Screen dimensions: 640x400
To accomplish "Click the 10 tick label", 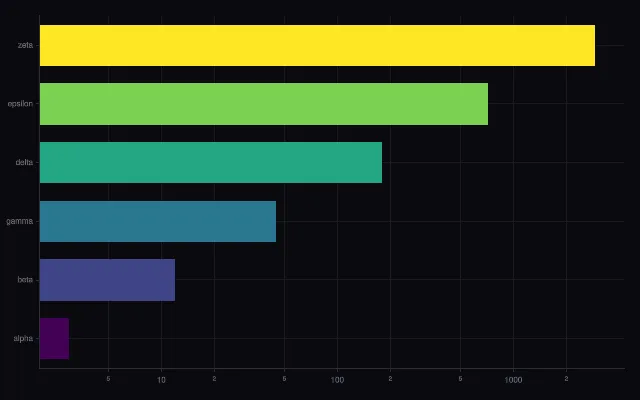I will point(161,380).
